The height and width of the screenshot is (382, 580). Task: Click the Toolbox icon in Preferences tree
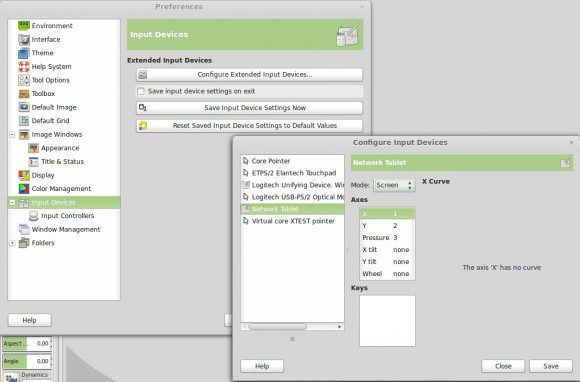(x=24, y=94)
